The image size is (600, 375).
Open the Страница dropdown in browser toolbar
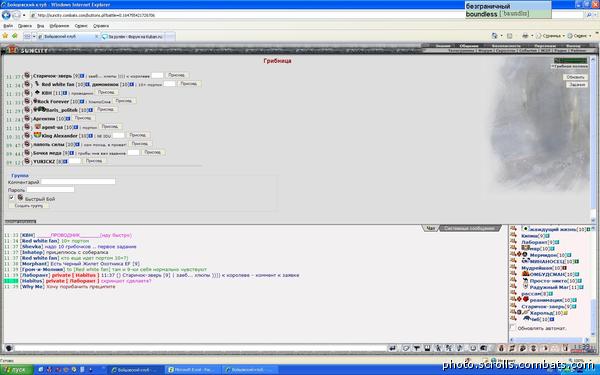click(x=550, y=36)
